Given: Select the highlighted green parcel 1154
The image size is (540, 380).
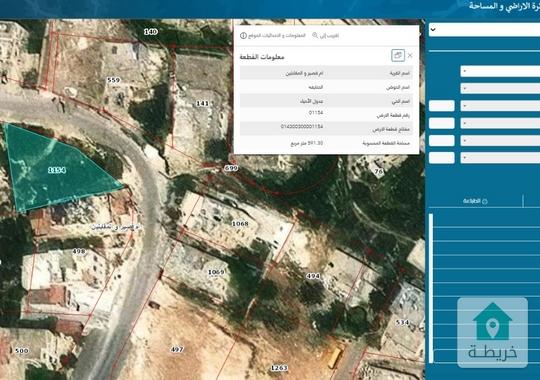Looking at the screenshot, I should 57,170.
